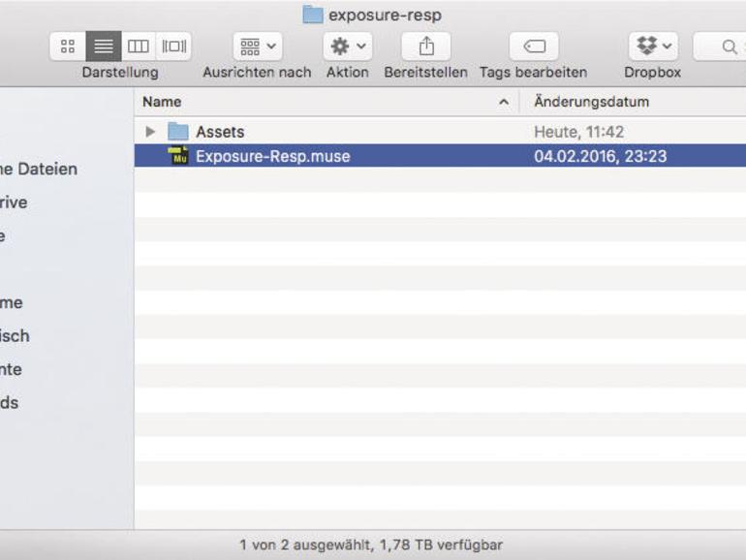
Task: Switch to Cover Flow view
Action: pos(173,47)
